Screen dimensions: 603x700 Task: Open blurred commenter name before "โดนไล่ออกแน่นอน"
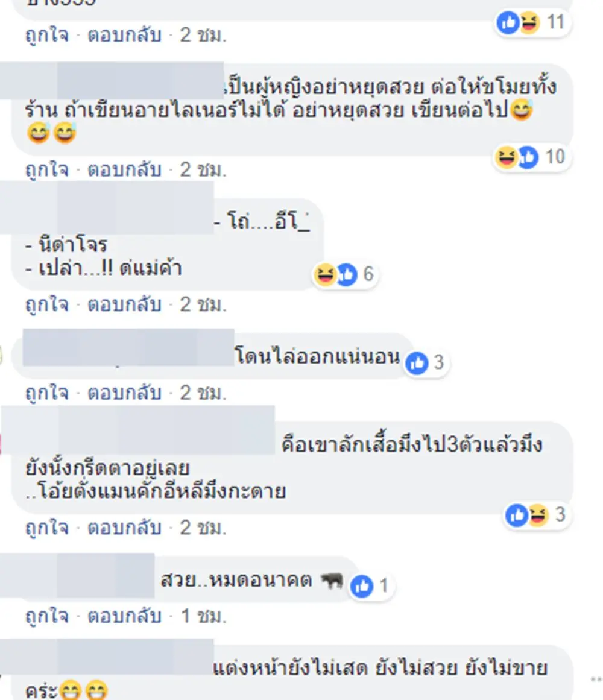(128, 347)
